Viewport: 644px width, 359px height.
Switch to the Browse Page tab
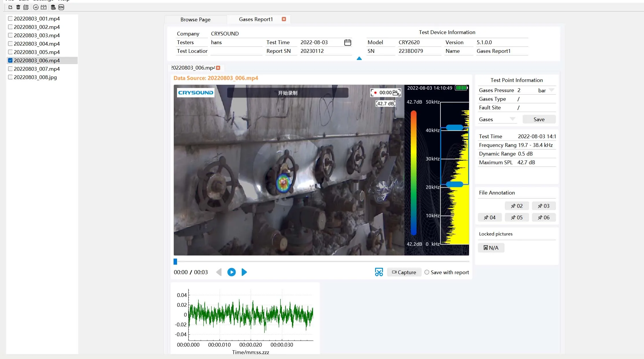click(x=195, y=19)
